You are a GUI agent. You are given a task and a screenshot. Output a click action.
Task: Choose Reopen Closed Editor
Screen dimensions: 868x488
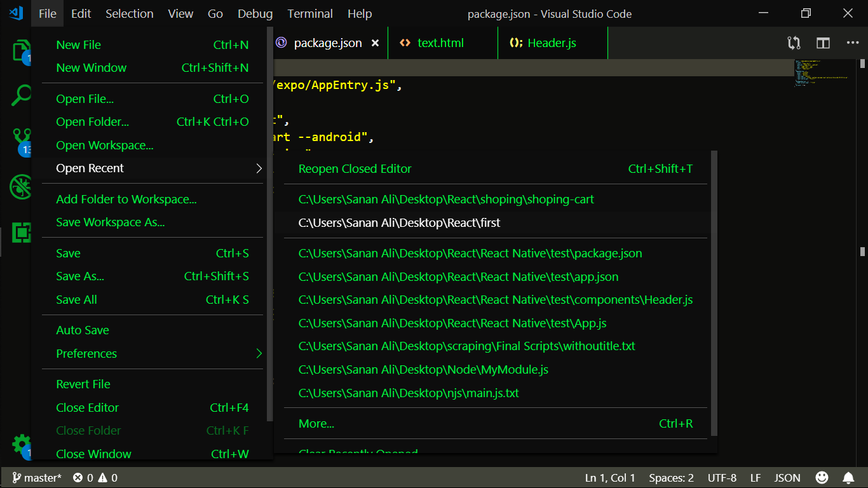[496, 169]
